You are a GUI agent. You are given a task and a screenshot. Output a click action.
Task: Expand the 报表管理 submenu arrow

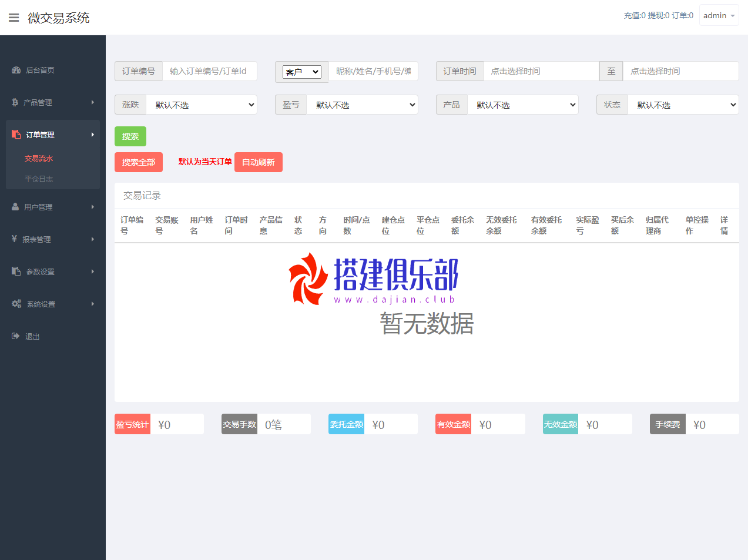[93, 239]
